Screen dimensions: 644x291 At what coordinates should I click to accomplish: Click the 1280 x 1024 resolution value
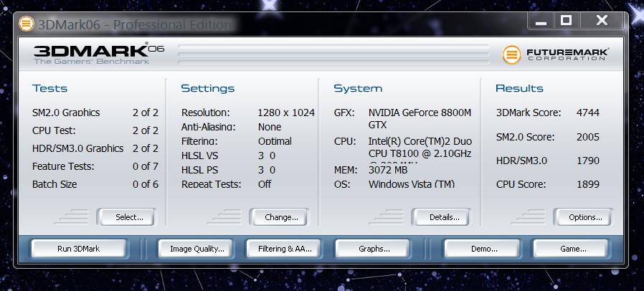286,113
